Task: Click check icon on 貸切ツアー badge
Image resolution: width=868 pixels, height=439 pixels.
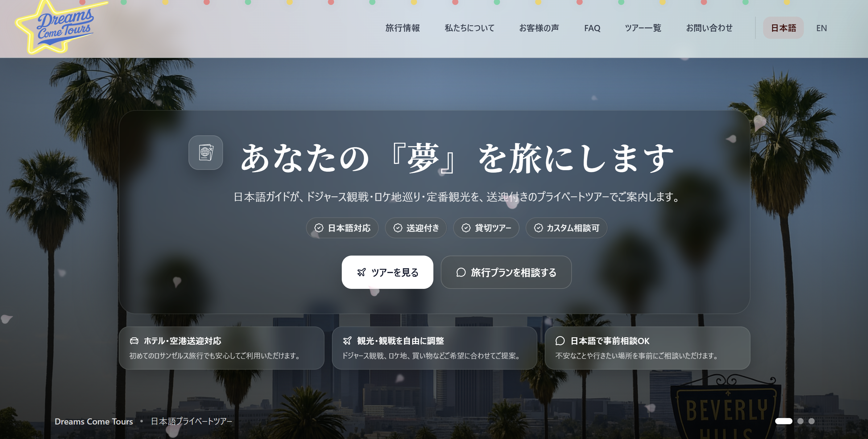Action: [x=466, y=228]
